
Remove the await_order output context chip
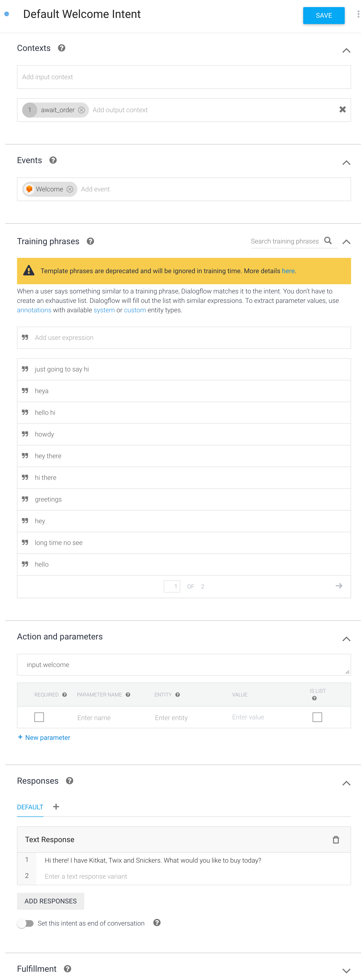[x=81, y=110]
